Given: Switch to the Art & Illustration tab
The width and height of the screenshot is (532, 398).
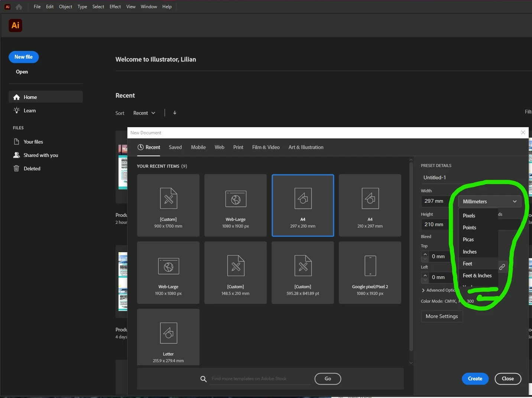Looking at the screenshot, I should pyautogui.click(x=306, y=147).
